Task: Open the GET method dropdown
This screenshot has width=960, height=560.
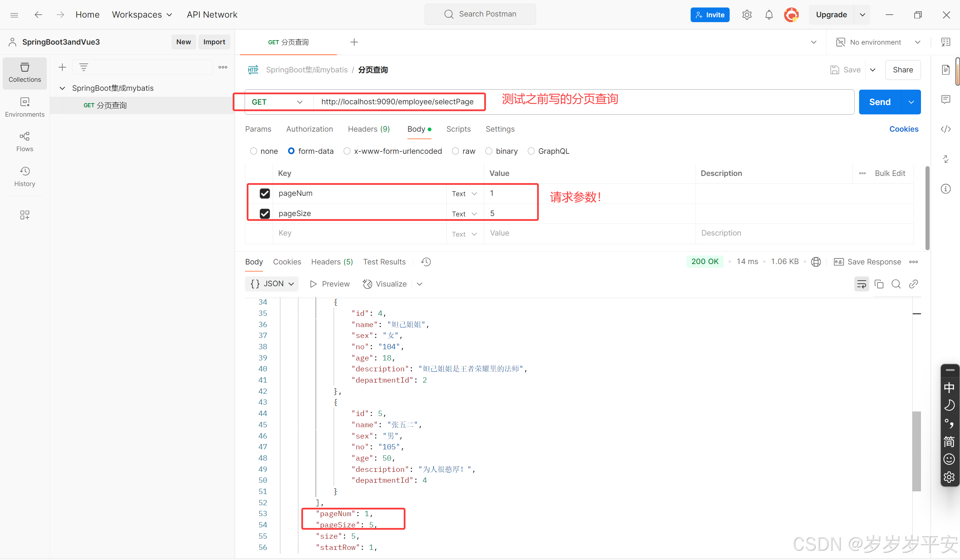Action: coord(276,102)
